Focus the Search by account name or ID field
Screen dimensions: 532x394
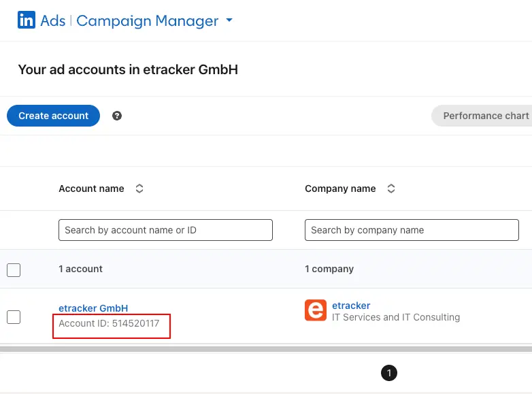165,230
